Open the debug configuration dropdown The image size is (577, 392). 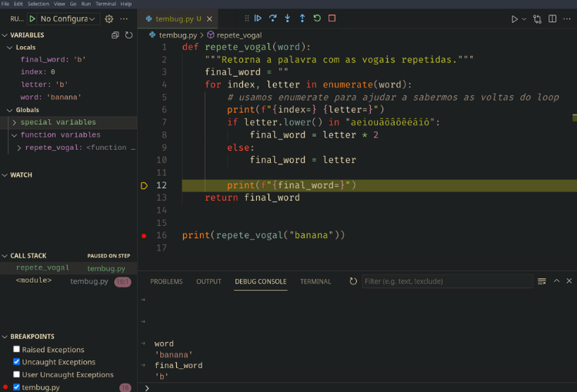[68, 18]
